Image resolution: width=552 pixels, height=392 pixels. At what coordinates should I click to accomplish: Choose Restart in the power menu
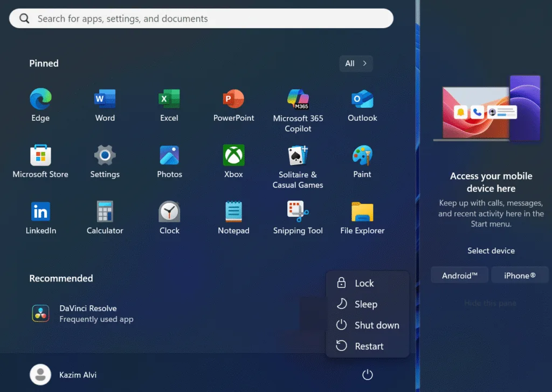(x=369, y=347)
